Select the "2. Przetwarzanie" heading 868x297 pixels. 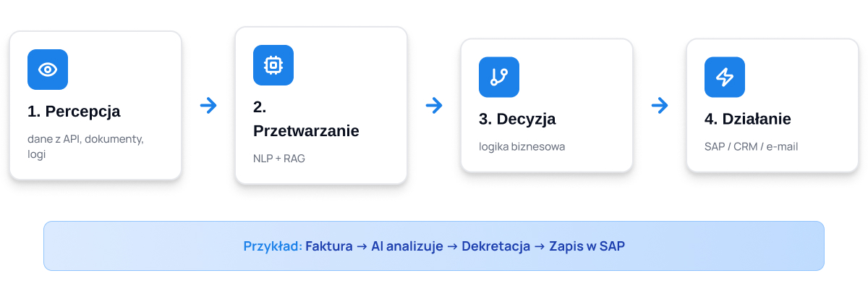click(306, 120)
